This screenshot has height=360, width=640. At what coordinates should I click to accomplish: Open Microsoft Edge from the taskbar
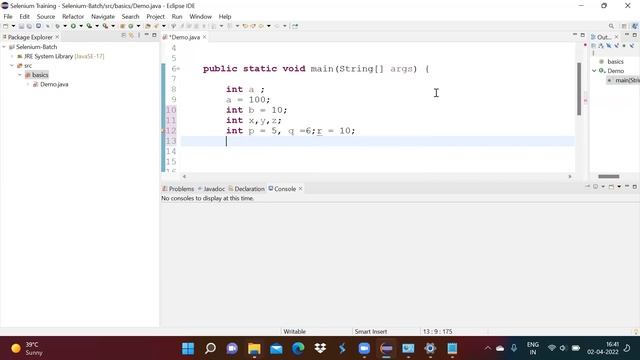pos(298,349)
